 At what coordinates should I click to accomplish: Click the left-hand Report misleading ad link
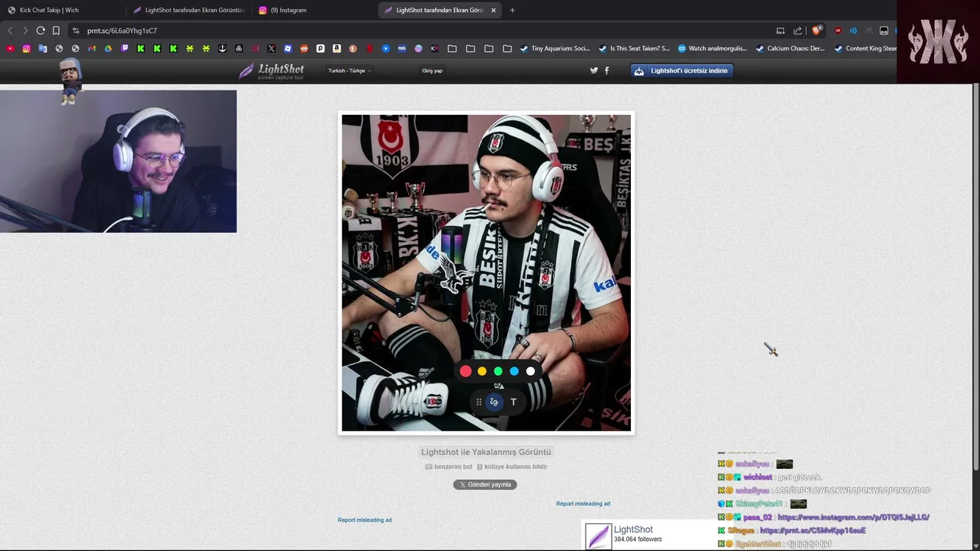click(x=364, y=520)
